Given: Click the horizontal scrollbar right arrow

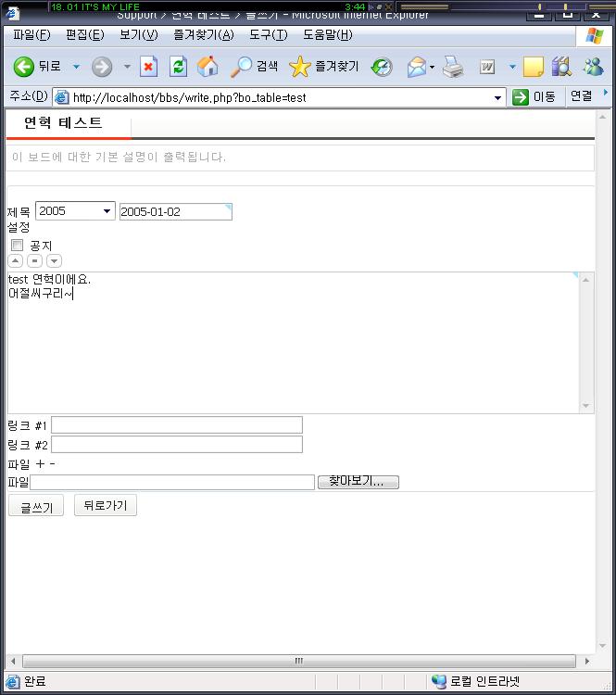Looking at the screenshot, I should pos(587,661).
